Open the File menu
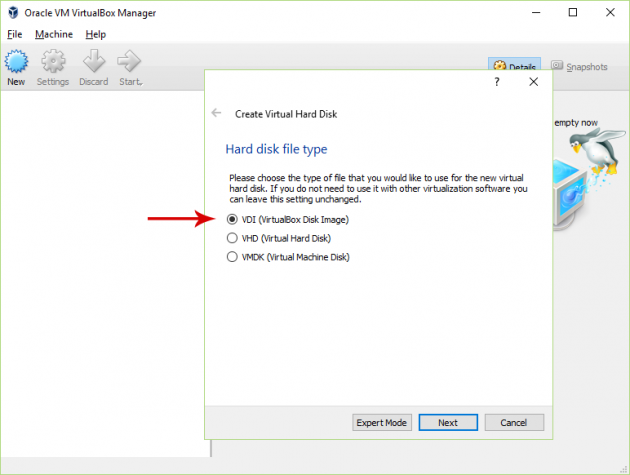 pos(14,34)
